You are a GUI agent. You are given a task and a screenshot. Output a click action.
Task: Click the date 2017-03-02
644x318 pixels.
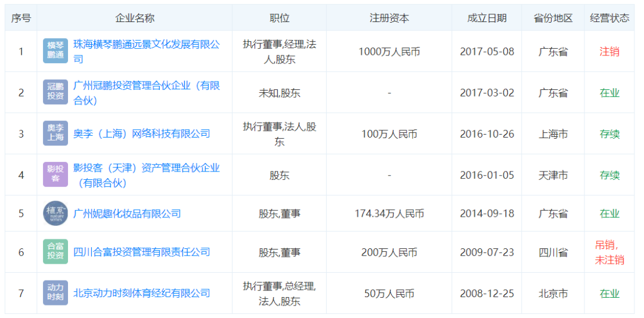click(x=487, y=93)
